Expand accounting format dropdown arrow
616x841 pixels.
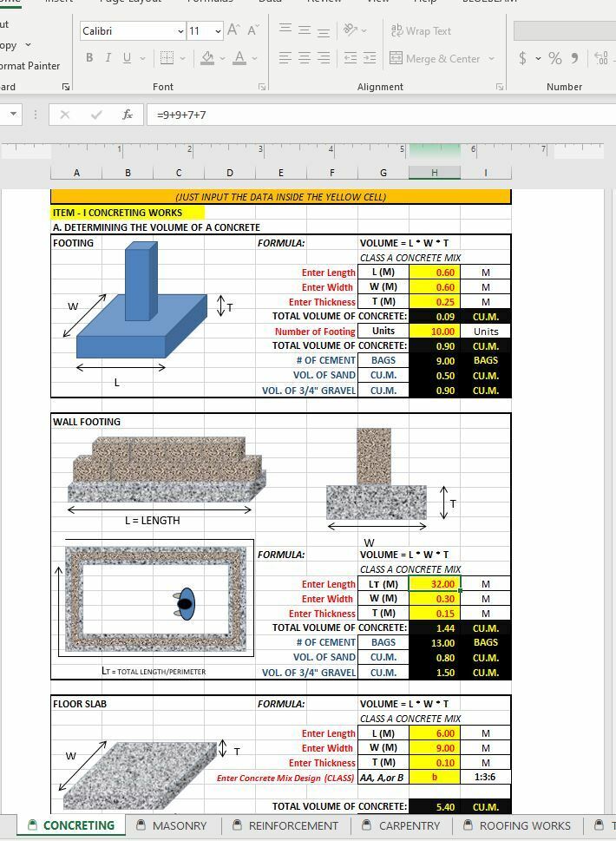click(538, 58)
